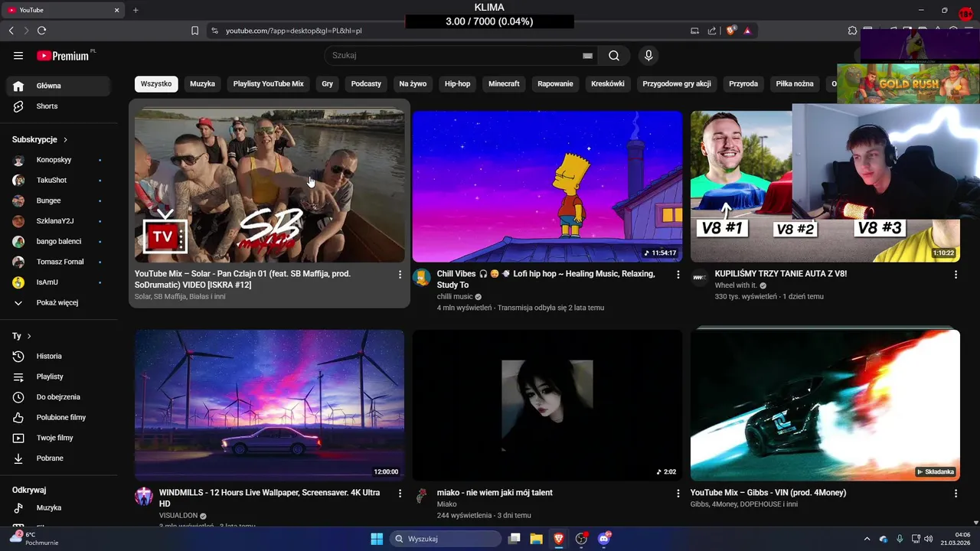This screenshot has height=551, width=980.
Task: Click the search magnifier button
Action: pos(614,56)
